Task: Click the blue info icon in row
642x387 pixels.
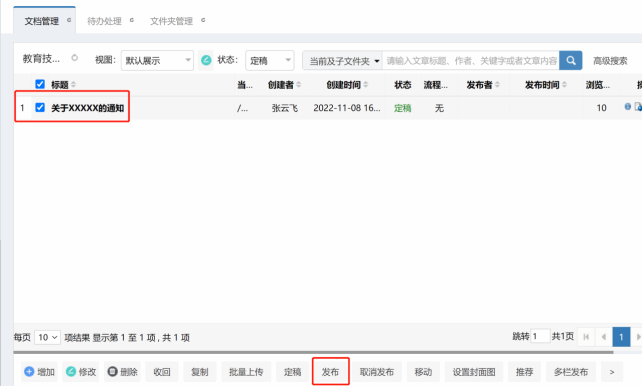Action: (x=627, y=106)
